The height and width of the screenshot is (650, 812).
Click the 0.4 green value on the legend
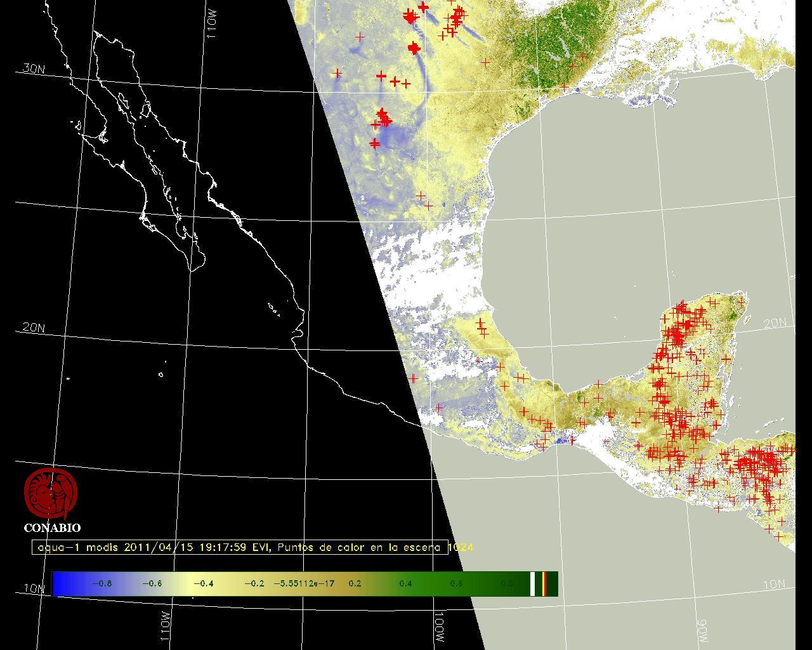tap(405, 583)
